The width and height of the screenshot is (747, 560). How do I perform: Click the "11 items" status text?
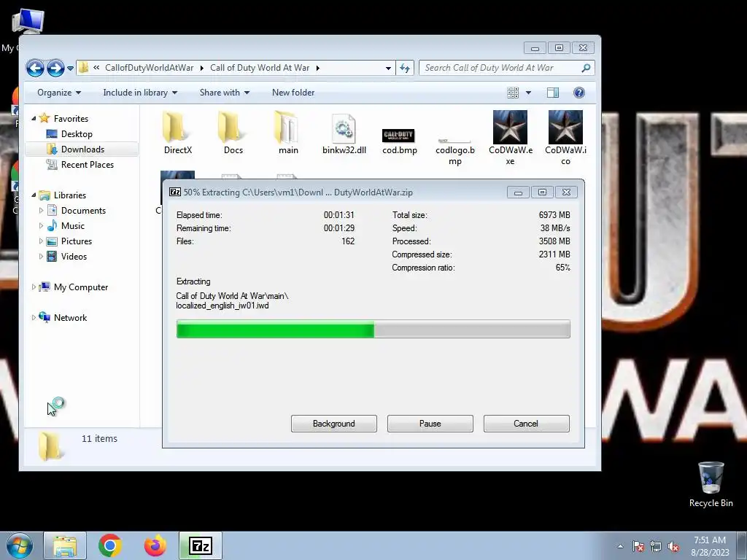point(99,438)
